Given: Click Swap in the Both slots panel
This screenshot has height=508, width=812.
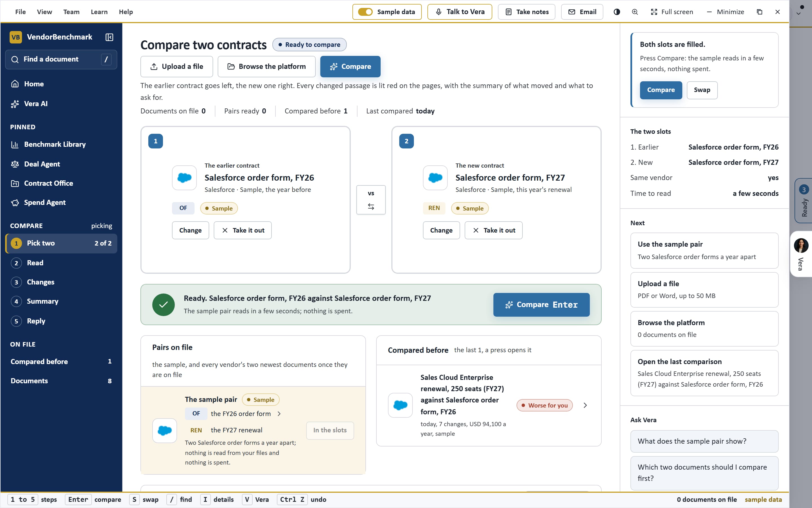Looking at the screenshot, I should pyautogui.click(x=702, y=90).
